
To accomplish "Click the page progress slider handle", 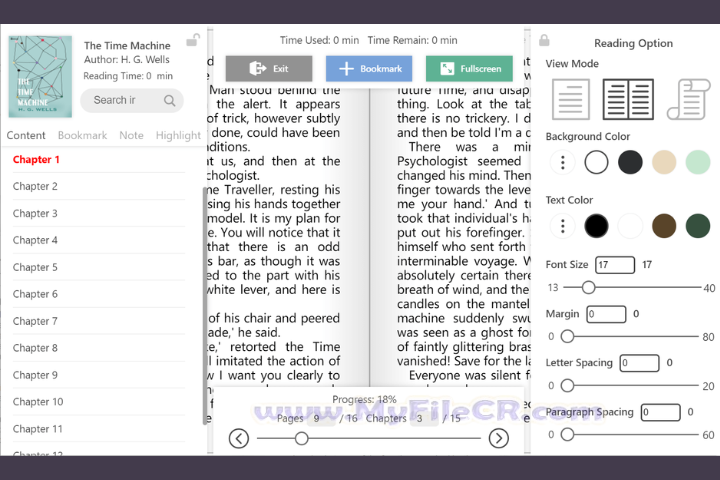I will (x=301, y=438).
